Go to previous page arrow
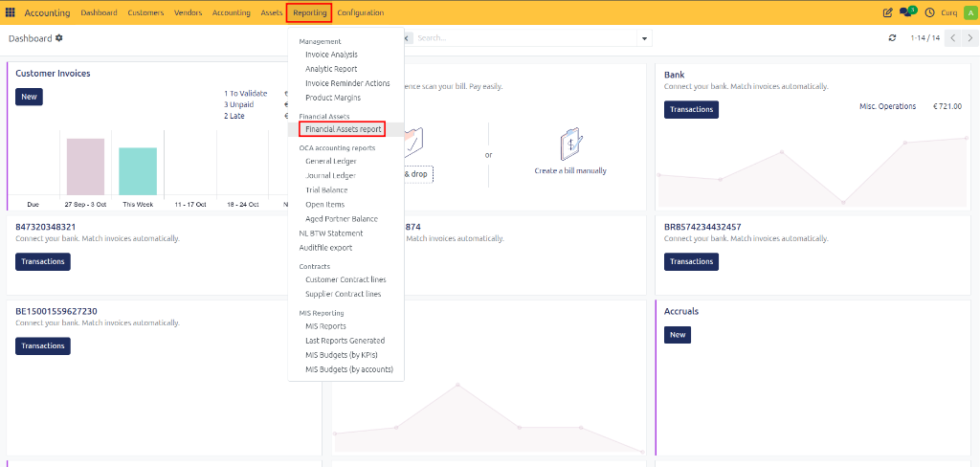Image resolution: width=980 pixels, height=467 pixels. point(953,38)
